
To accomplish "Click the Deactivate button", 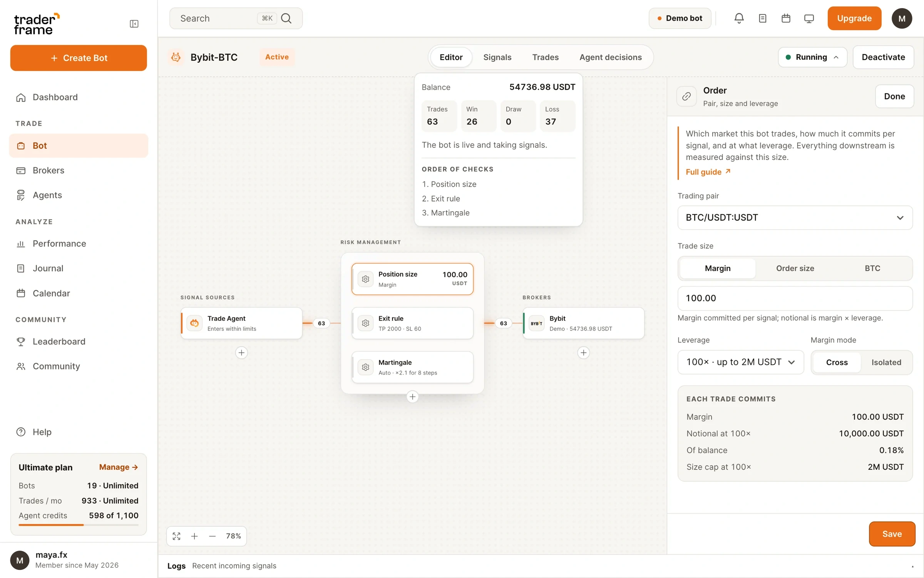I will (883, 57).
